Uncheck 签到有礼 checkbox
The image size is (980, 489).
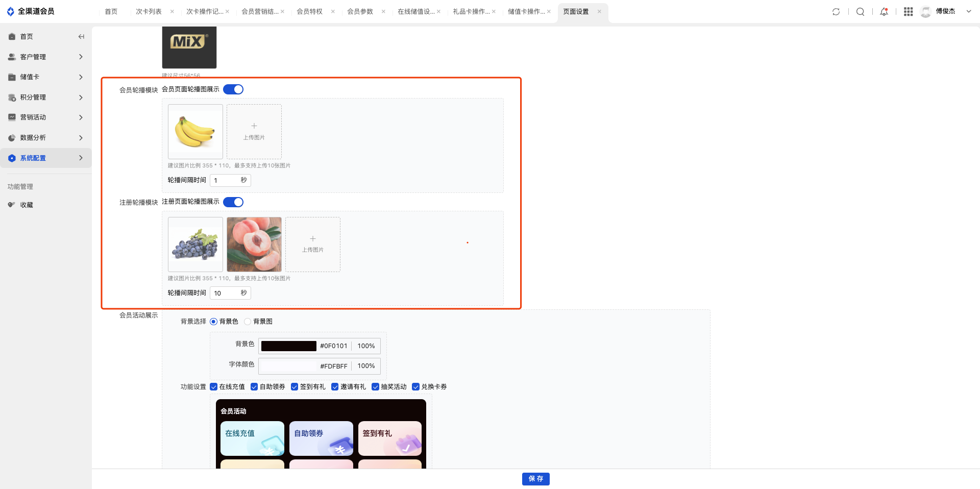295,387
